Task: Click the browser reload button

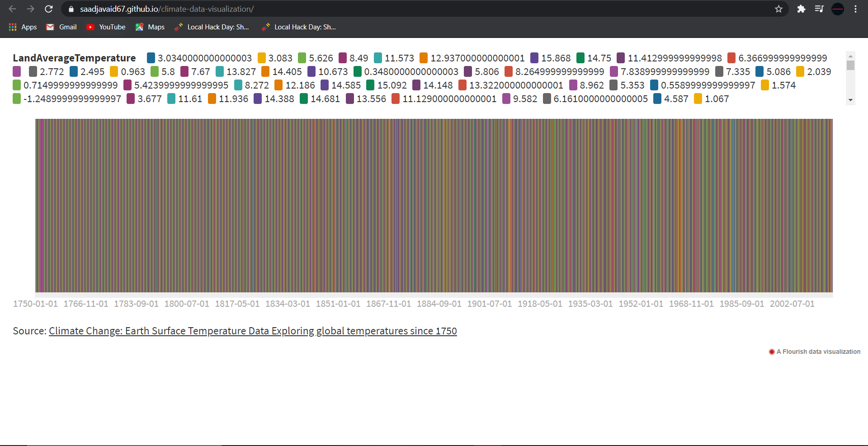Action: pyautogui.click(x=49, y=9)
